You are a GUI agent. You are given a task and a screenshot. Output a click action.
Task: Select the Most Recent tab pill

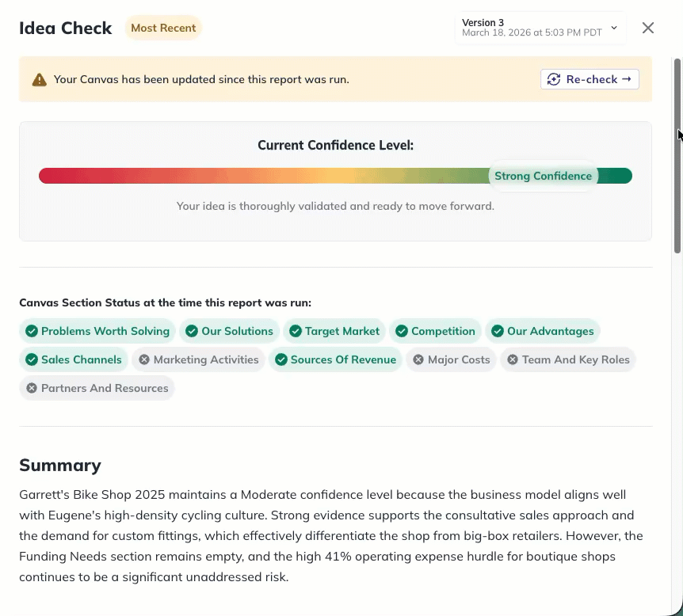click(x=162, y=28)
